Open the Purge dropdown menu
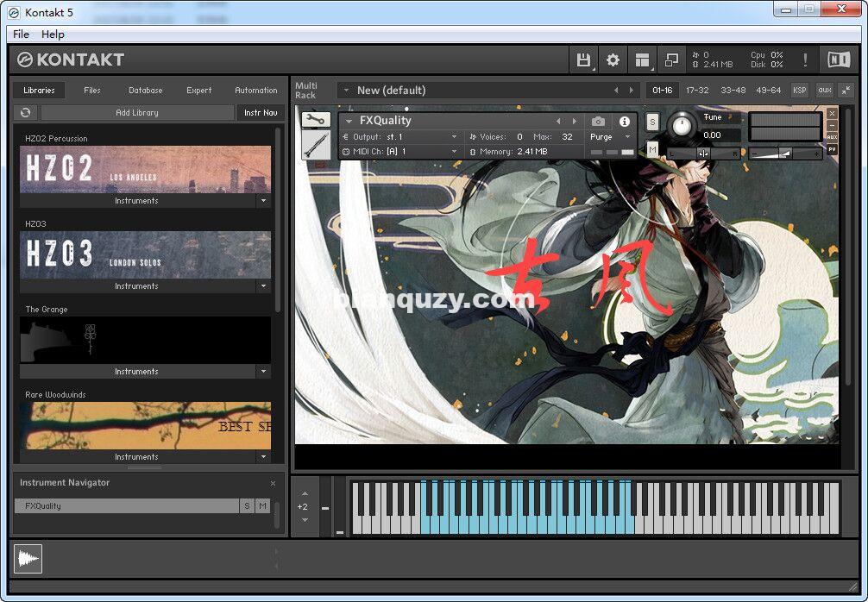868x602 pixels. tap(627, 136)
